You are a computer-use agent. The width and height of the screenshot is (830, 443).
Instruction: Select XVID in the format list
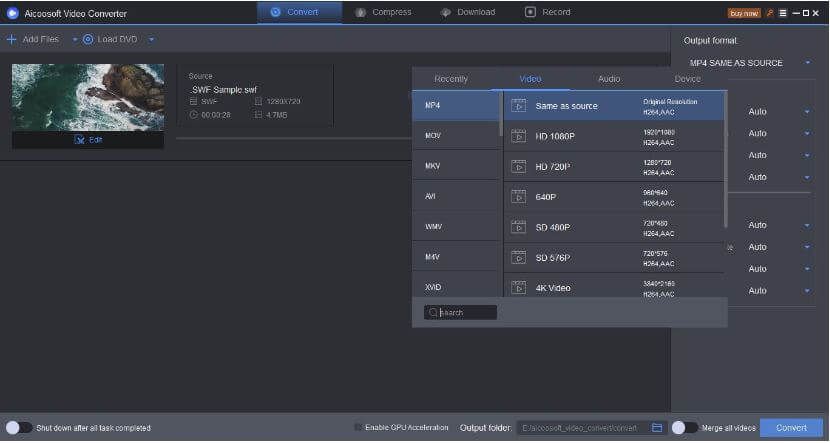click(456, 285)
